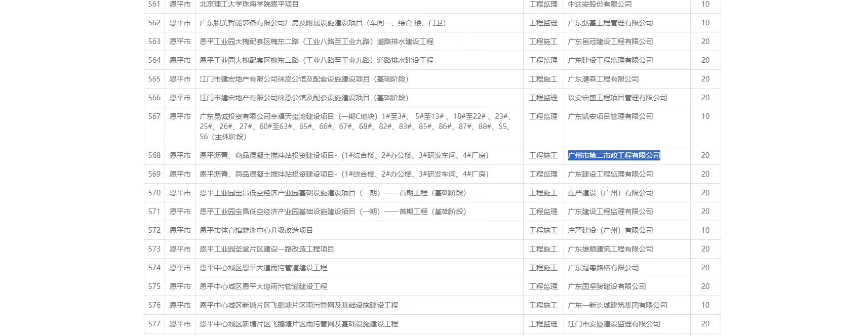Click row number '577'

(154, 324)
